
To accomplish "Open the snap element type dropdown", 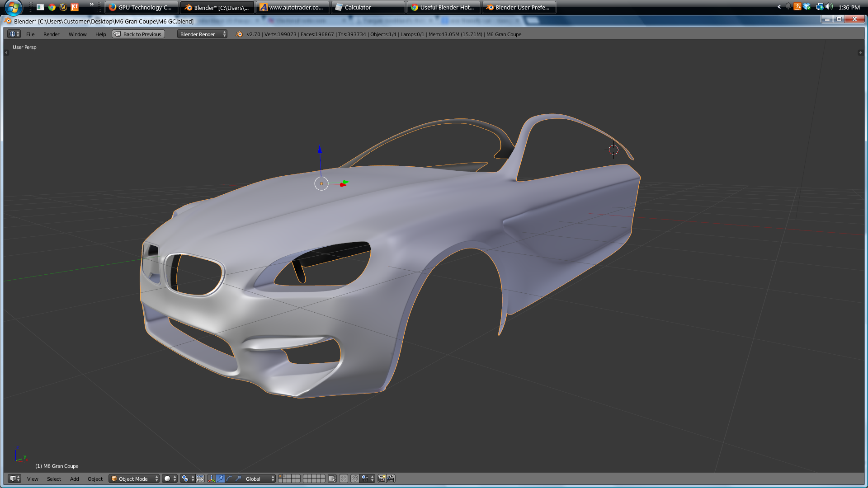I will 368,479.
